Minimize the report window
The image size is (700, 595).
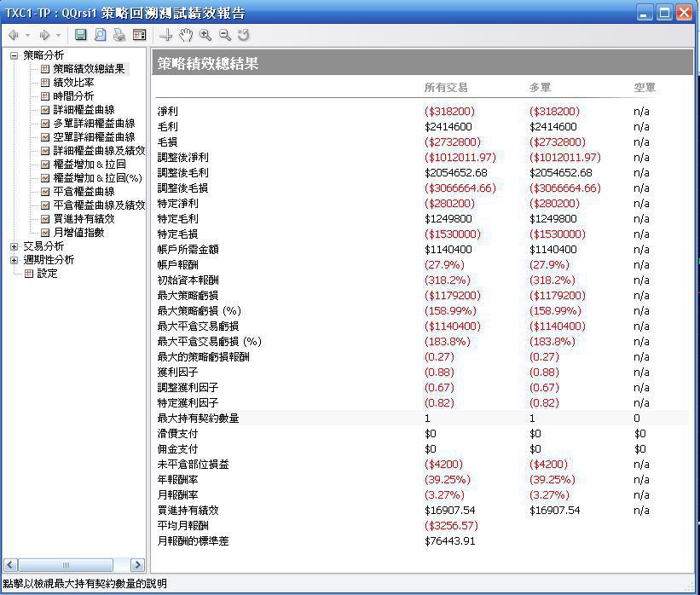pyautogui.click(x=645, y=13)
